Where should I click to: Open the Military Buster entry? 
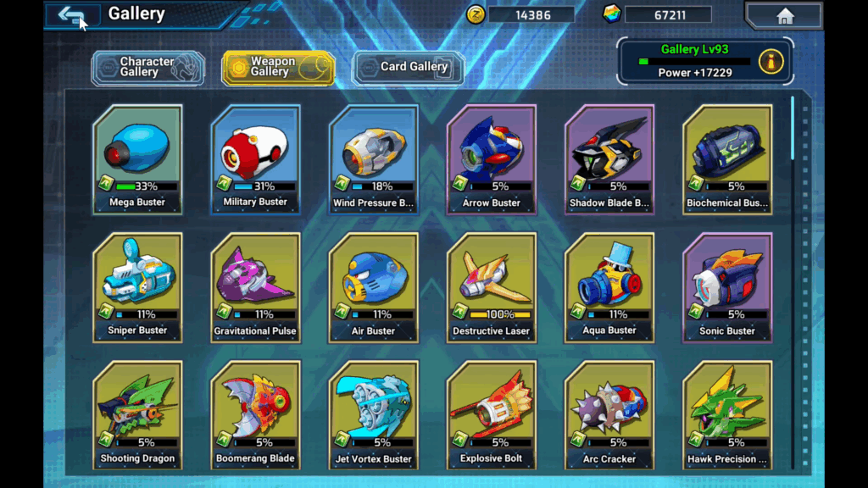pyautogui.click(x=255, y=159)
